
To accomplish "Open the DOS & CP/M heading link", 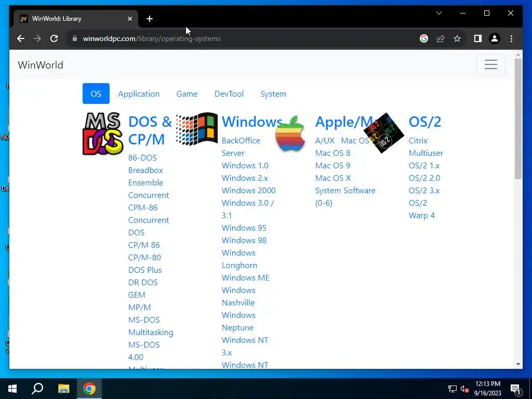I will click(x=150, y=130).
